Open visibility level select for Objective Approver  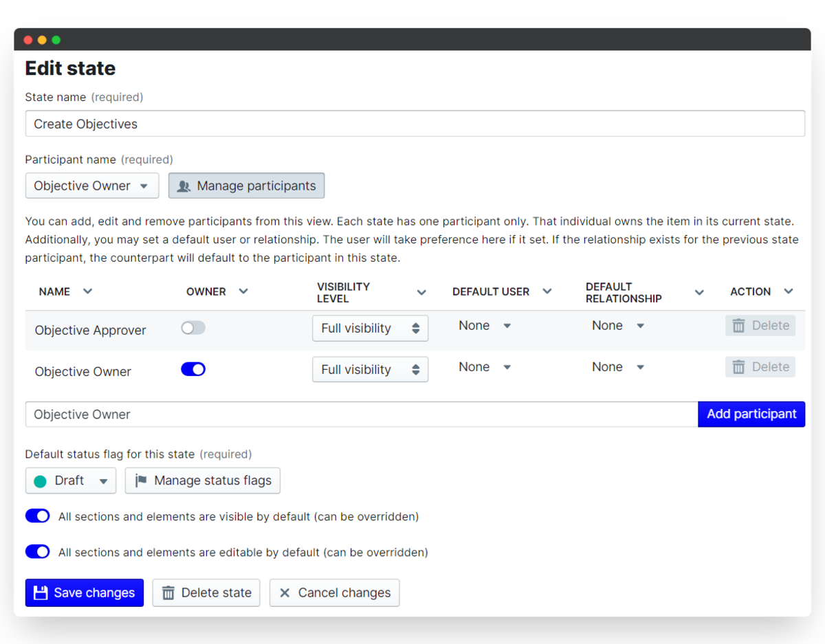[370, 329]
